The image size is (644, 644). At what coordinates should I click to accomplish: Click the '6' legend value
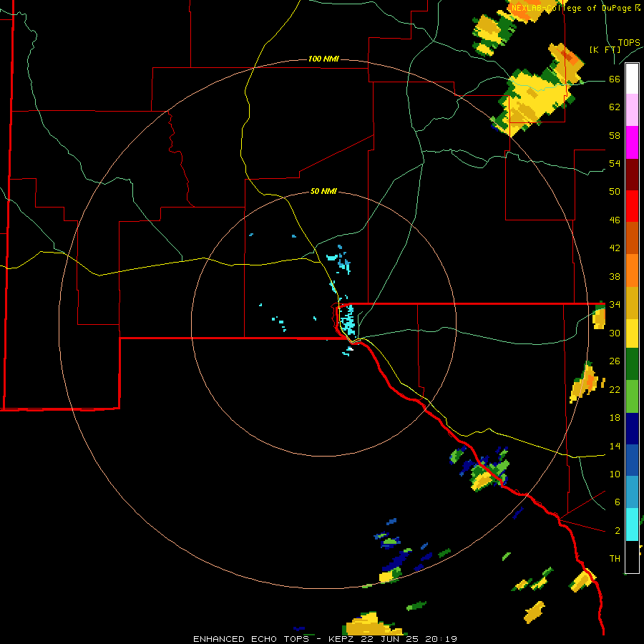[617, 502]
